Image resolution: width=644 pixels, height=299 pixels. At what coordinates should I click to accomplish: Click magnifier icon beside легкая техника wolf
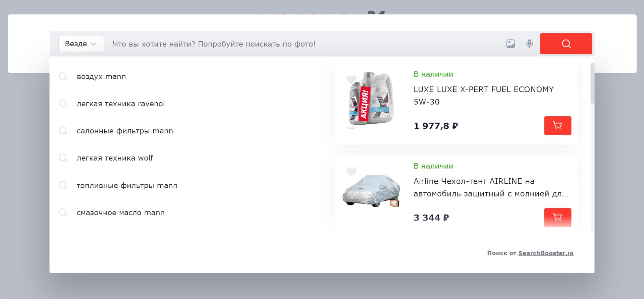63,158
